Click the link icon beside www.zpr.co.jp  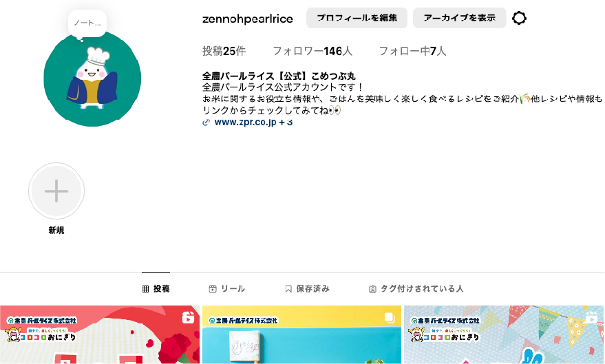(x=206, y=122)
